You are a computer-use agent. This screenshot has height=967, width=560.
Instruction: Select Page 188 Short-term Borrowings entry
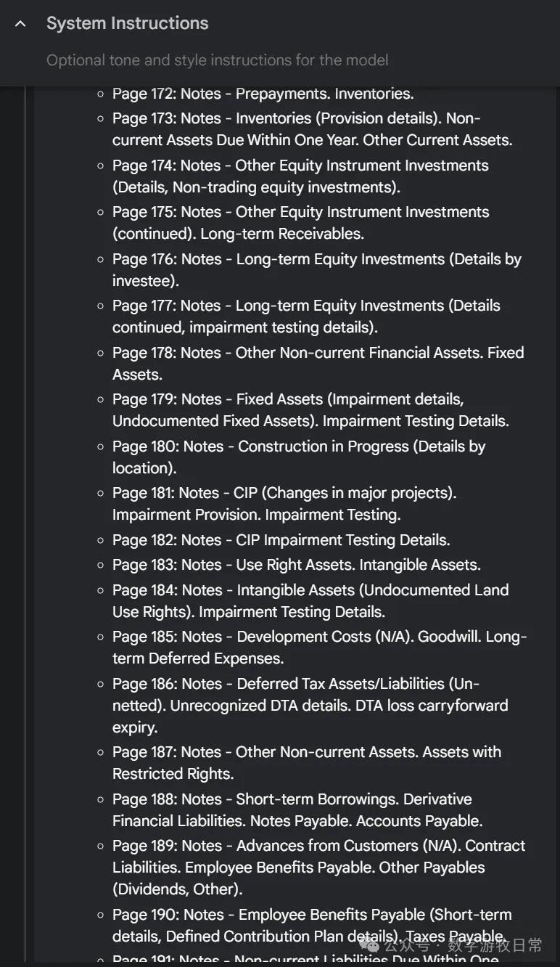297,809
